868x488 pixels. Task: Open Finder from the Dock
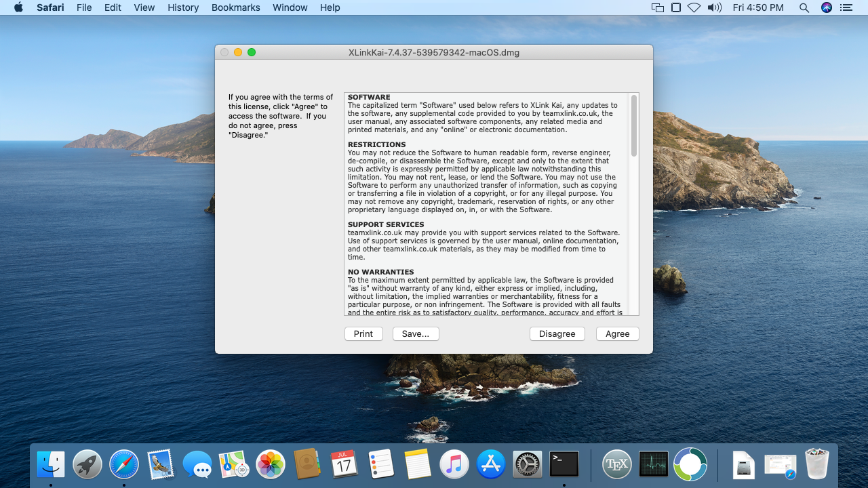click(51, 465)
